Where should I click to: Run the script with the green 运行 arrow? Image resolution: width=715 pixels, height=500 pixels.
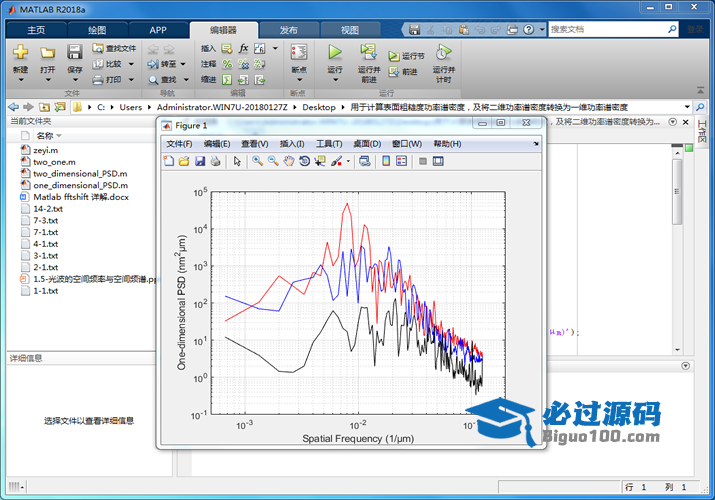click(x=335, y=52)
